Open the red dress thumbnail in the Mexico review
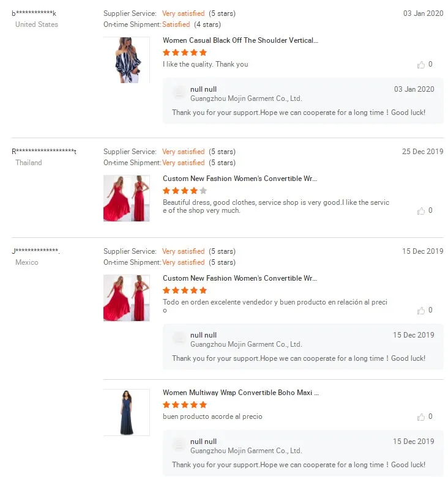 pos(127,298)
